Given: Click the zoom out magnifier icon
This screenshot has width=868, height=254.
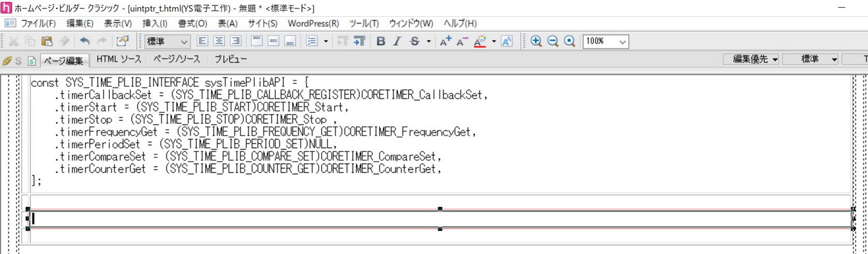Looking at the screenshot, I should (x=552, y=42).
